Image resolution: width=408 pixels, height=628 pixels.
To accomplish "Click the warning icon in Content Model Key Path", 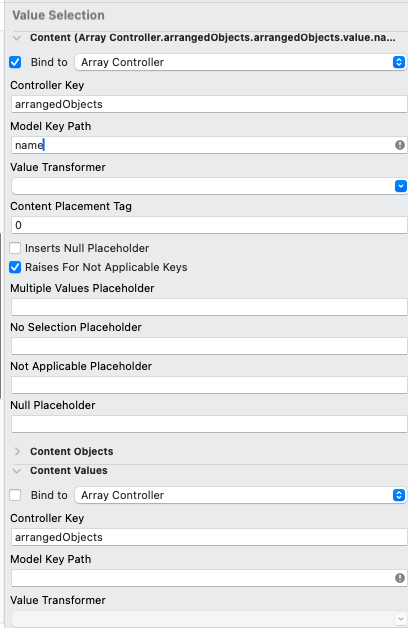I will point(400,145).
